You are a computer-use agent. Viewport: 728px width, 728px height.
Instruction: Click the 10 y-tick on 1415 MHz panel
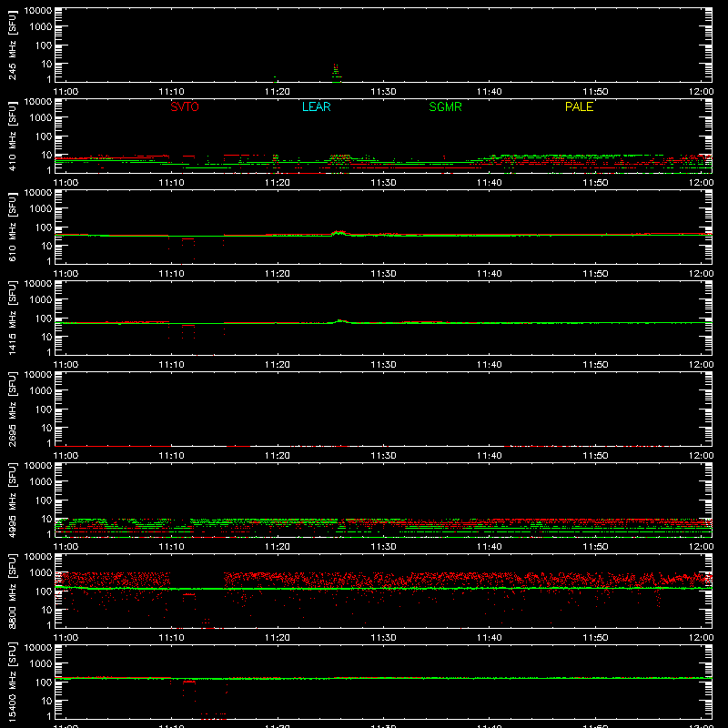tap(46, 337)
